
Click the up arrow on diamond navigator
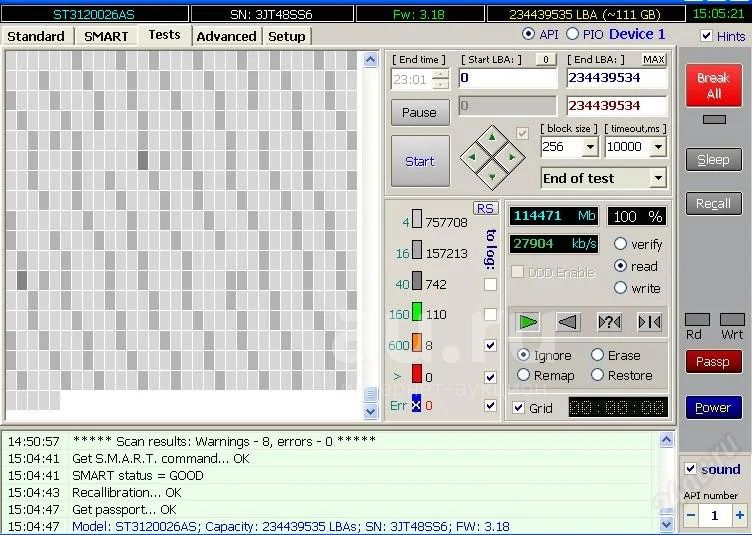pyautogui.click(x=492, y=138)
